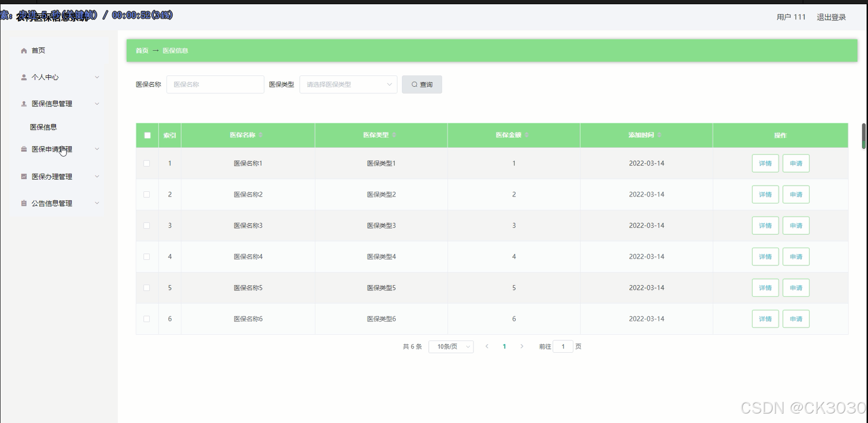The width and height of the screenshot is (868, 423).
Task: Toggle the select-all checkbox in table header
Action: point(147,135)
